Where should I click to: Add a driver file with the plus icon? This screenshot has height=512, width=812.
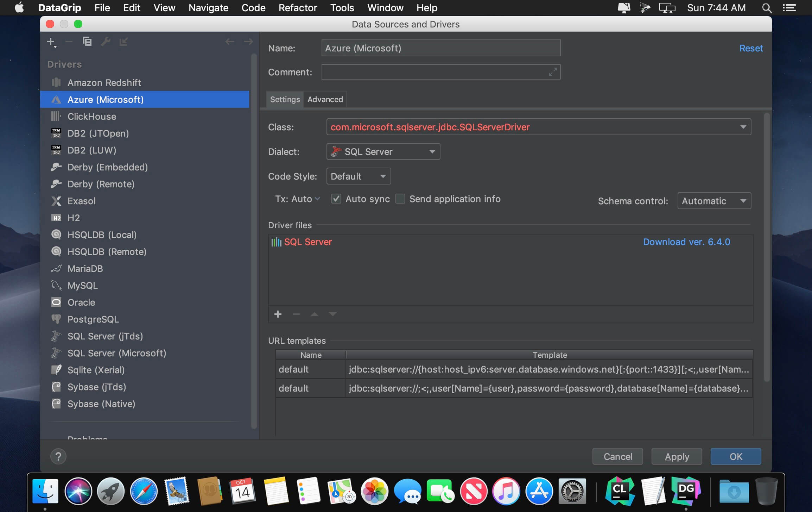(278, 314)
